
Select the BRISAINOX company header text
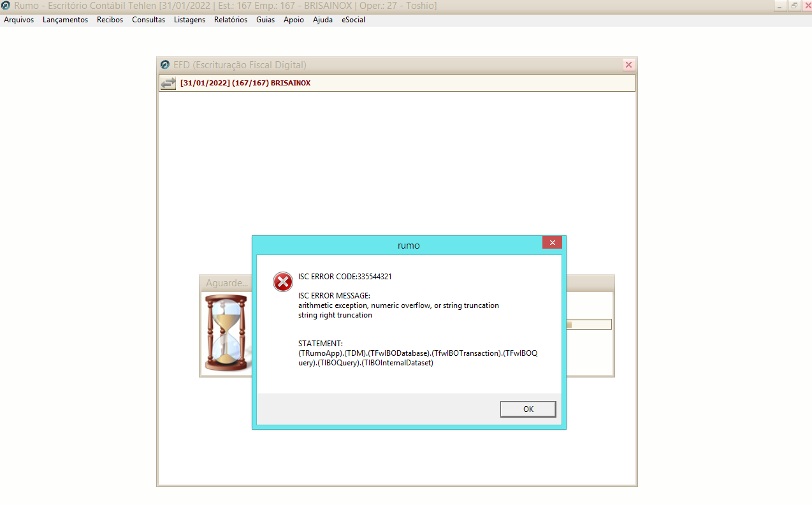click(x=245, y=83)
